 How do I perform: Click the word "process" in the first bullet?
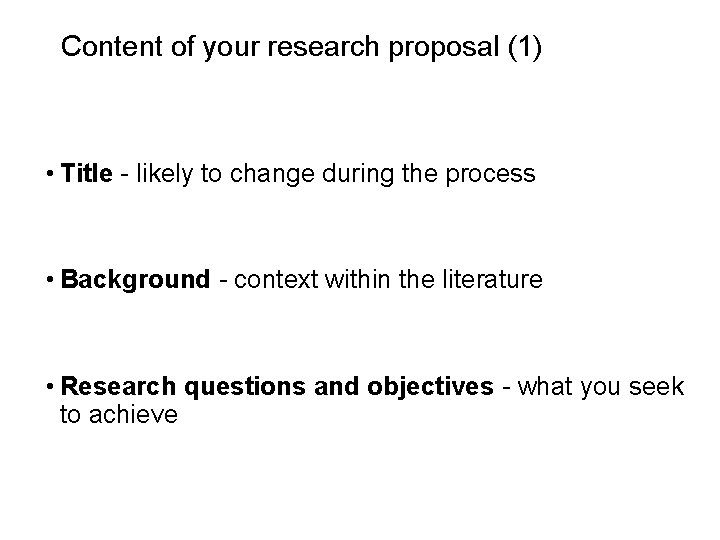490,175
